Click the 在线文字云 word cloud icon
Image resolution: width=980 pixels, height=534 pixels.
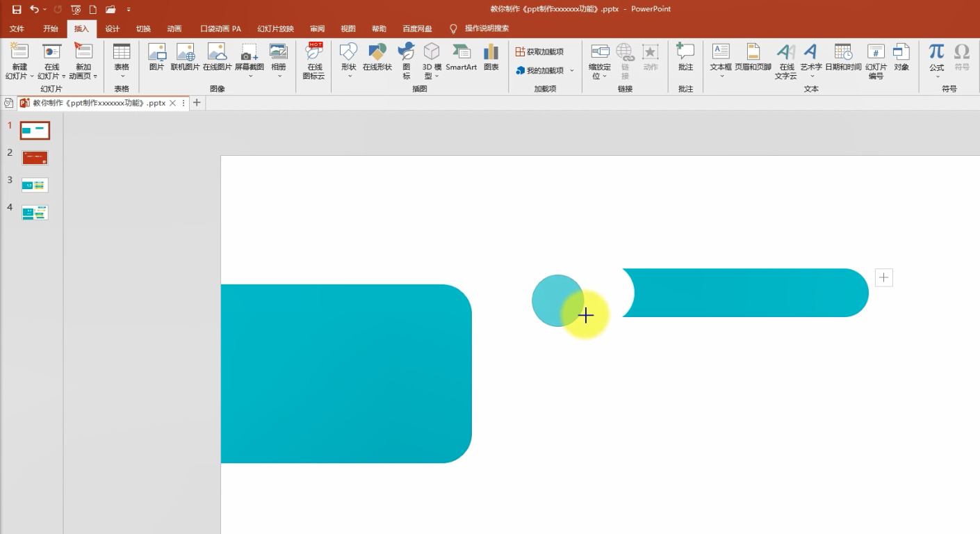click(x=786, y=60)
